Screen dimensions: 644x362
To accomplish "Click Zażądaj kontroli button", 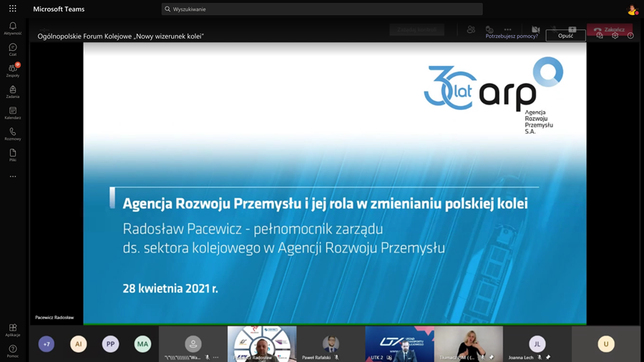I will [x=417, y=29].
